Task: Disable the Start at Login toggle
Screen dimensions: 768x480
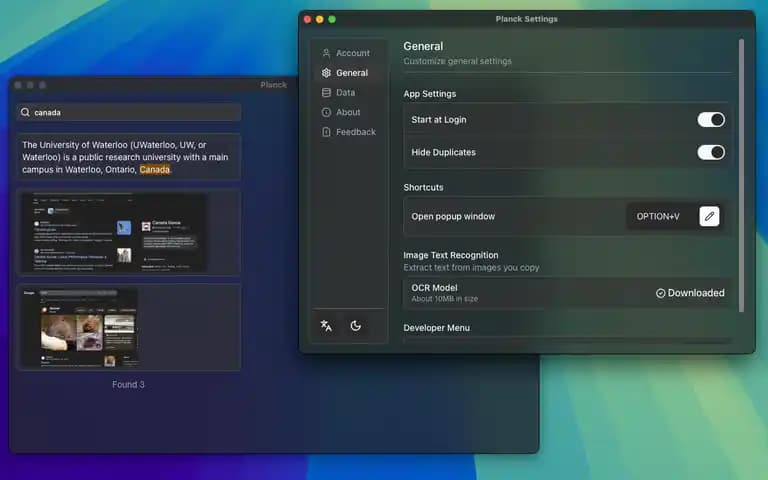Action: (x=711, y=120)
